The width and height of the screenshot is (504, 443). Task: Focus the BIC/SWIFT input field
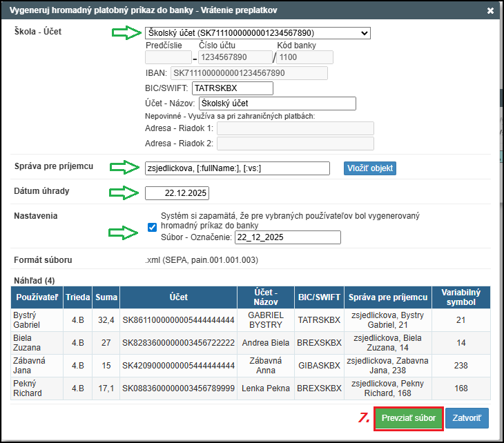point(233,88)
